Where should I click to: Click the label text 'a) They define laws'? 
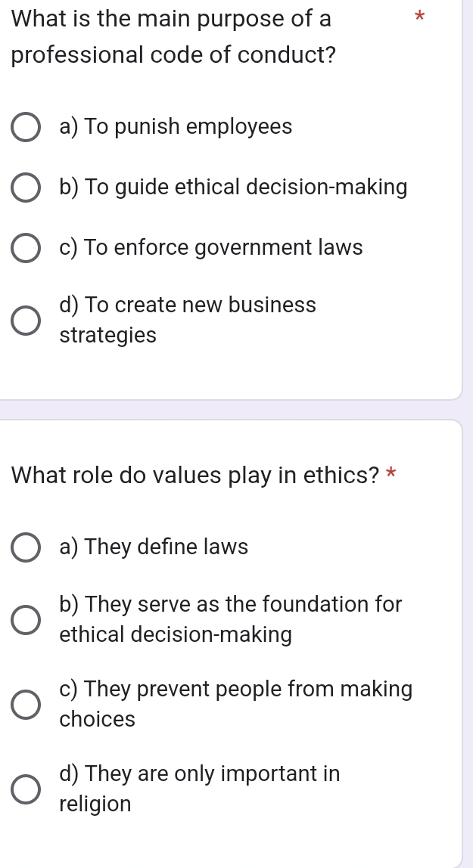(x=154, y=547)
